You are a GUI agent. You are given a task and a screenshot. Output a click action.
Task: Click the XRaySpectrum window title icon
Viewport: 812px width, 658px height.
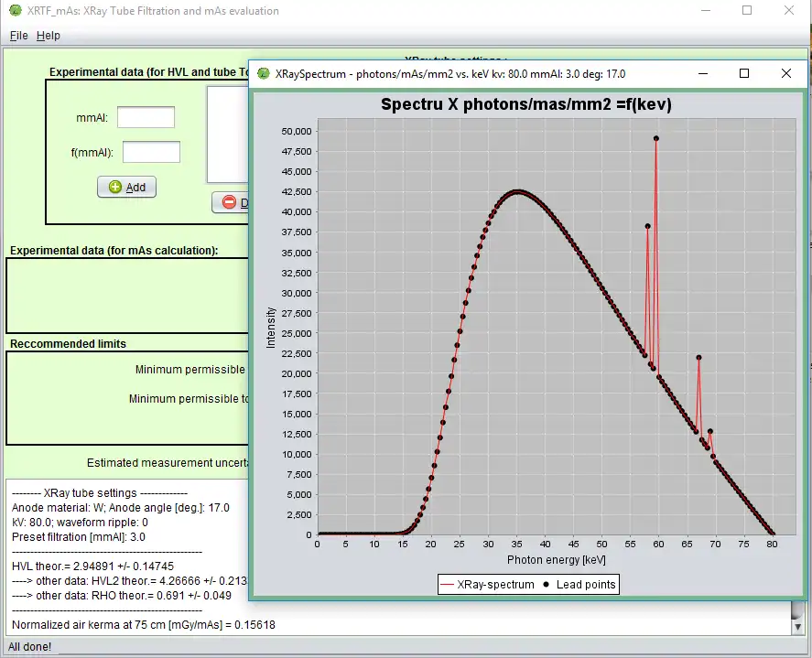point(264,73)
